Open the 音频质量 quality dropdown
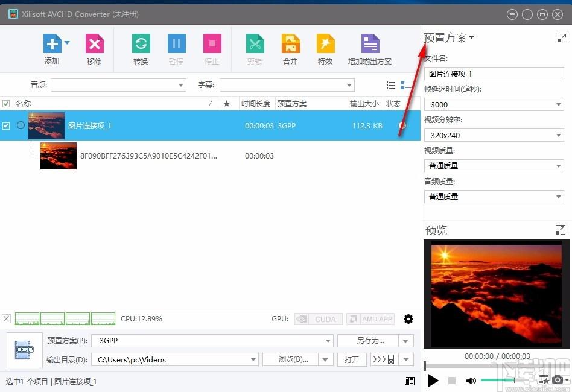The width and height of the screenshot is (572, 392). pos(494,197)
